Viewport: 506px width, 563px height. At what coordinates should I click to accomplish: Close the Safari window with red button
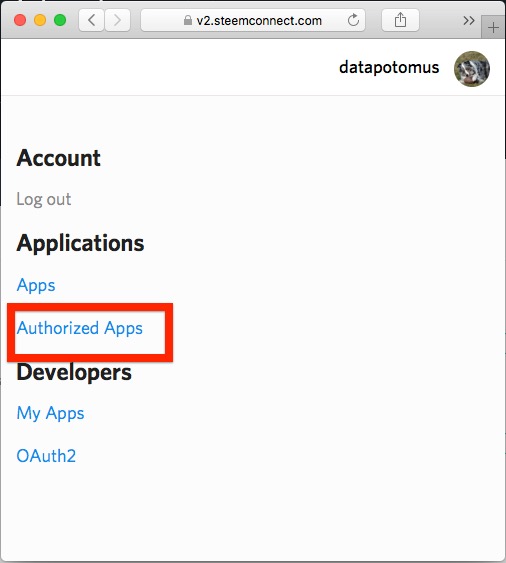pos(20,20)
